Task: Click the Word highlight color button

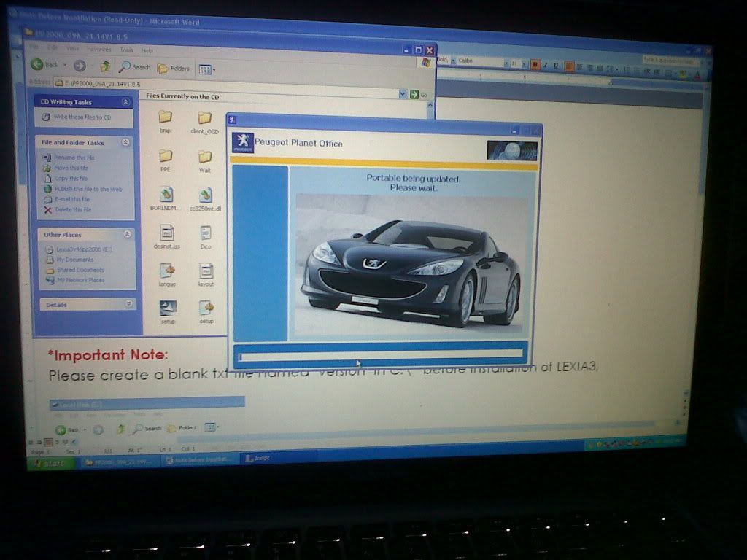Action: (684, 74)
